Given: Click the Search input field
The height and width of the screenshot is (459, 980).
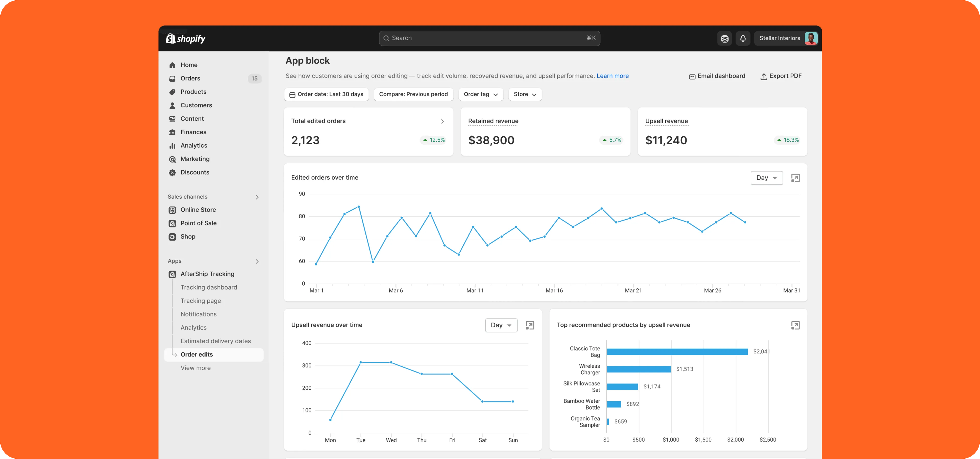Looking at the screenshot, I should (x=489, y=38).
